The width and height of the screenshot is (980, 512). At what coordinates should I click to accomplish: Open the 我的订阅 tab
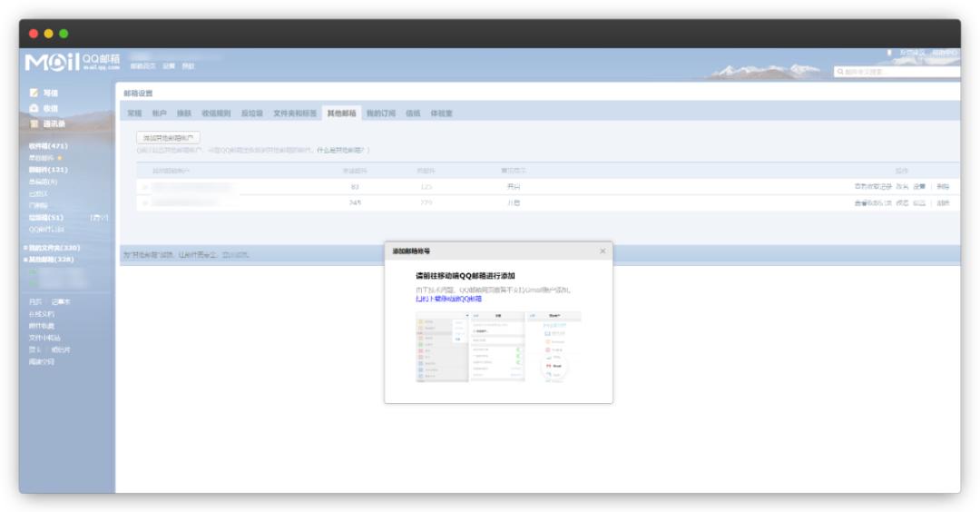coord(380,113)
